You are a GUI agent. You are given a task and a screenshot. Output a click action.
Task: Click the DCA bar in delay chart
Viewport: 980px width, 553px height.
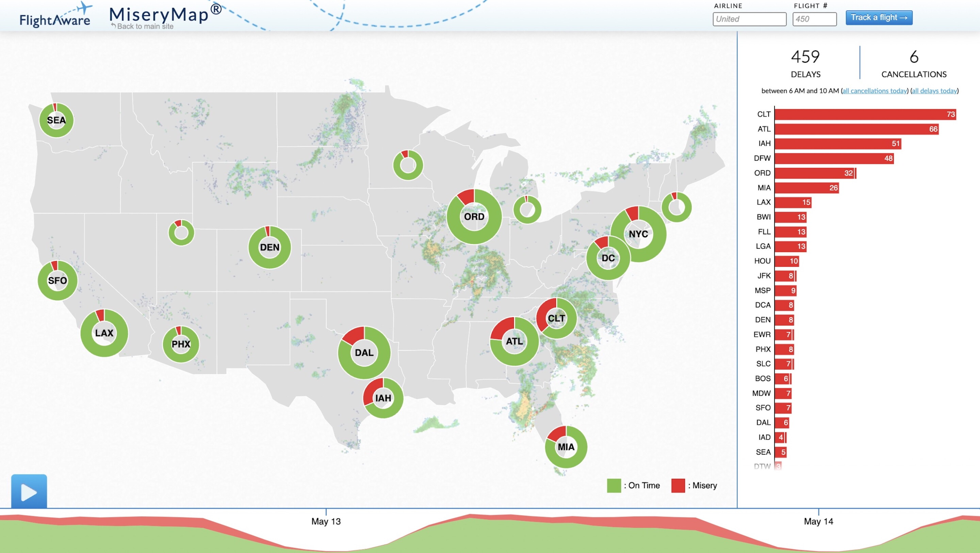(784, 305)
